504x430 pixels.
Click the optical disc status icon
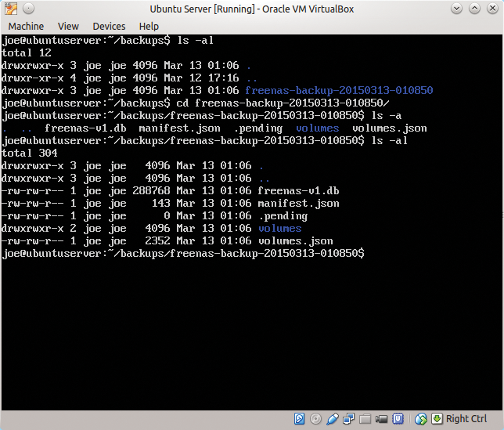coord(315,419)
